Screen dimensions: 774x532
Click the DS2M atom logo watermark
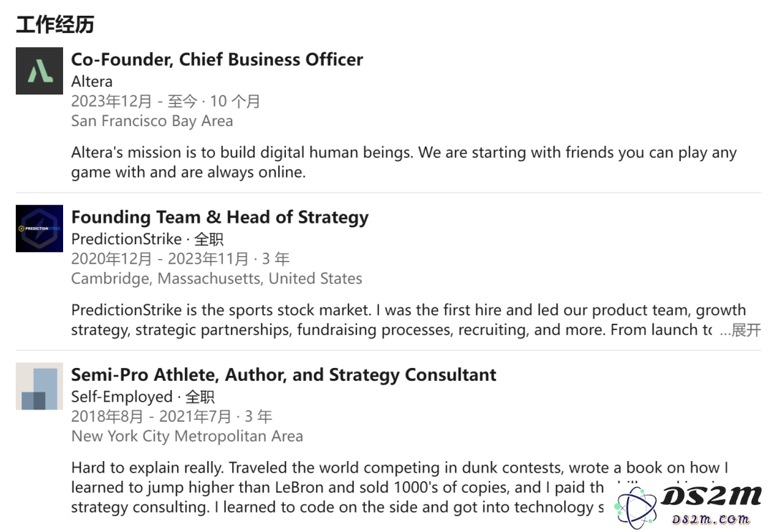(635, 508)
